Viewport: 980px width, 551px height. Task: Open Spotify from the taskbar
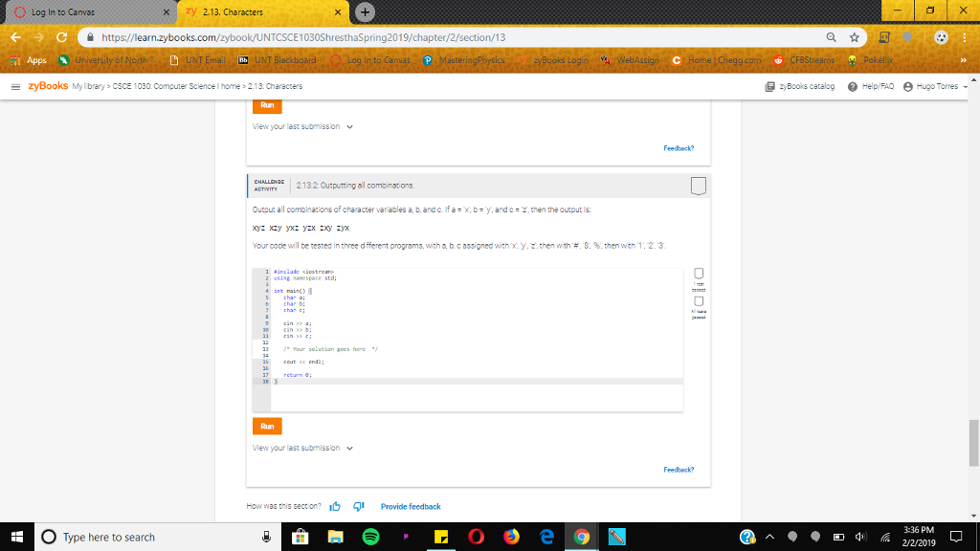(370, 537)
